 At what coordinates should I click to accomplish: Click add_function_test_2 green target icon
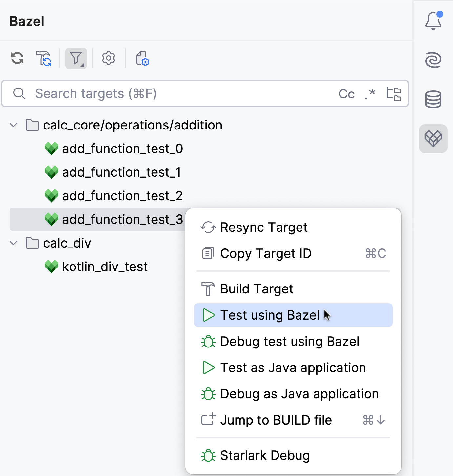51,196
